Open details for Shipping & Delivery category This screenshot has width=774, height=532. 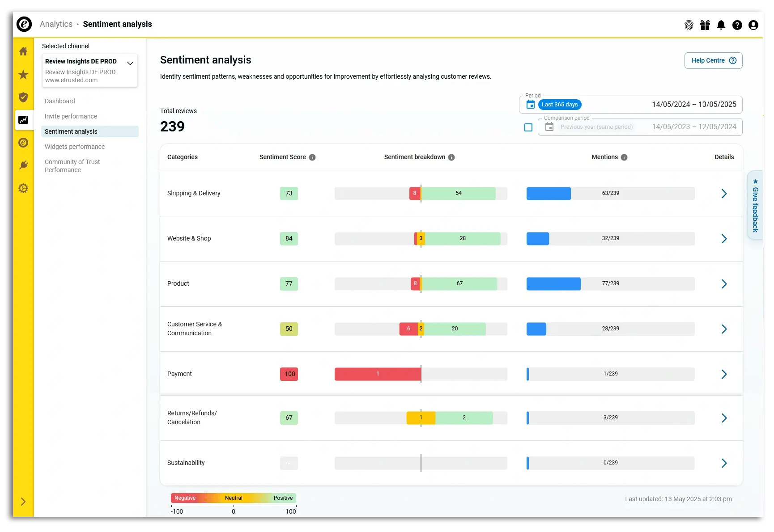click(x=724, y=193)
